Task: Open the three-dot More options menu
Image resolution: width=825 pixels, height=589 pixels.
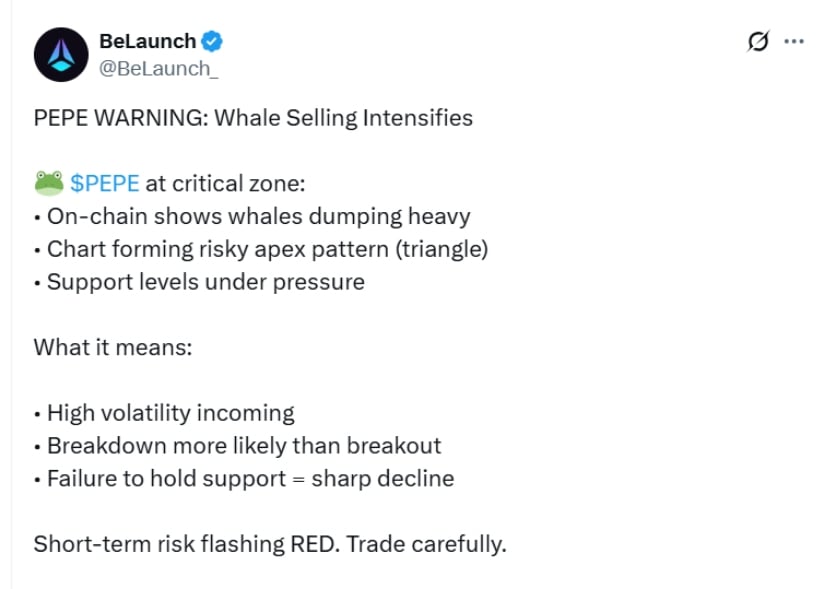Action: tap(794, 42)
